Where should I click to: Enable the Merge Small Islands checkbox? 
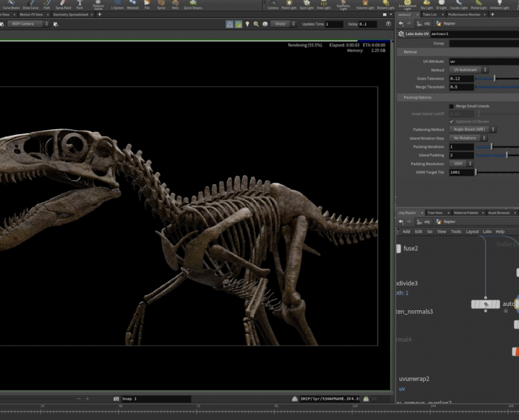pyautogui.click(x=451, y=106)
